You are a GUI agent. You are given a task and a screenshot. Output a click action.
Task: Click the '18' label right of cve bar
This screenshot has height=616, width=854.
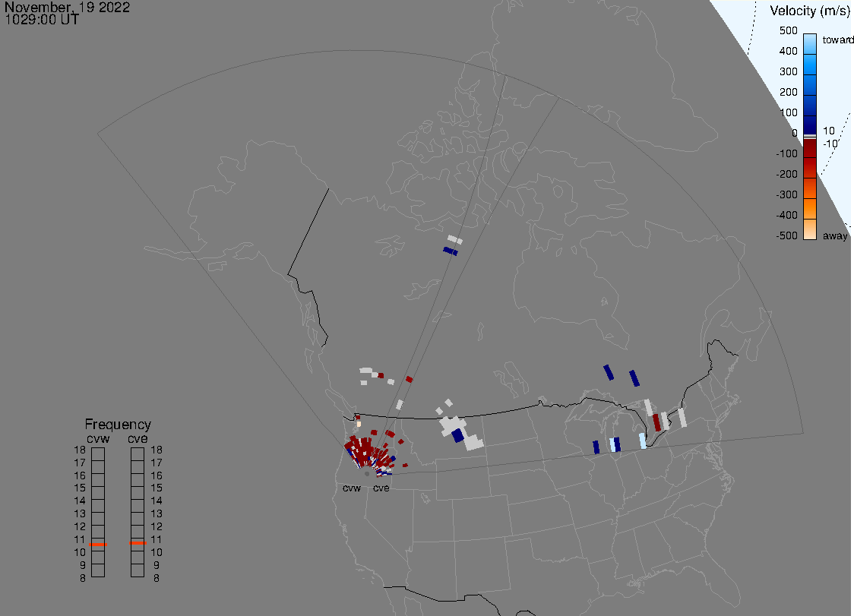click(157, 450)
